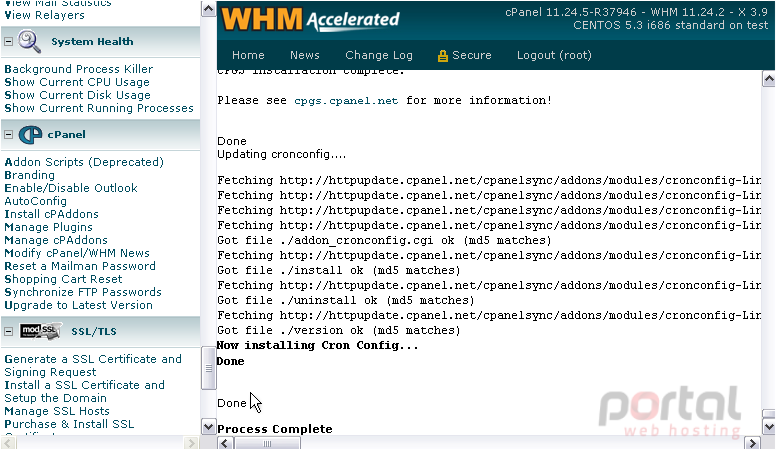Switch to Secure connection
This screenshot has width=776, height=450.
(471, 55)
